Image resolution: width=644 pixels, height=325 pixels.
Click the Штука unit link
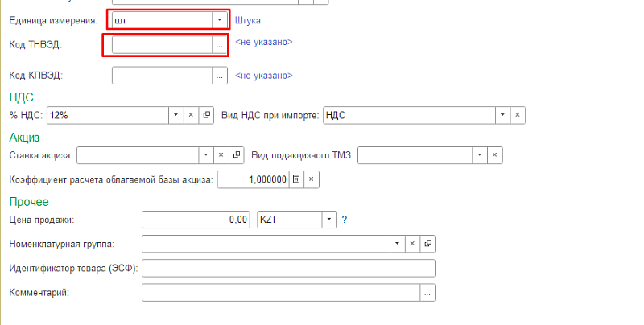[x=248, y=19]
